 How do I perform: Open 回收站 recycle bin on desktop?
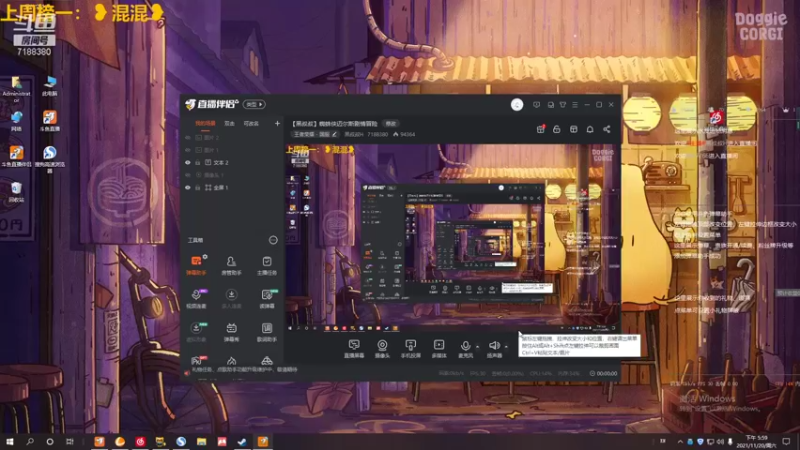click(x=16, y=192)
